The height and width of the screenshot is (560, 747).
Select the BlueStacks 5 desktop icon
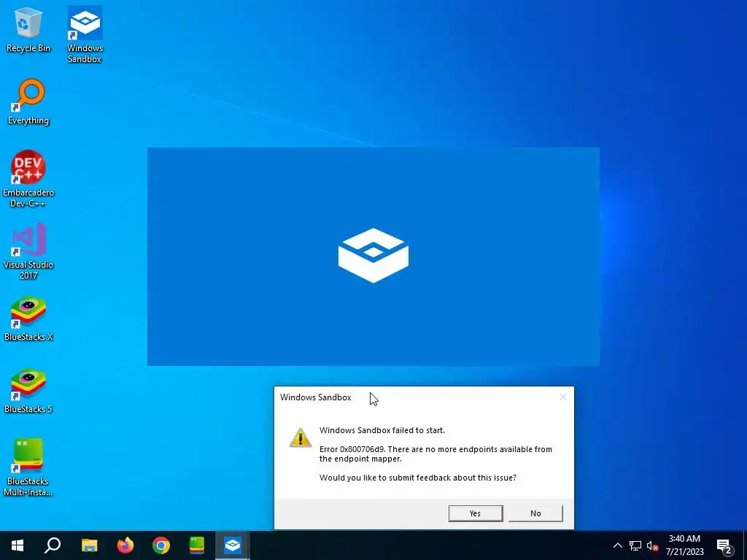point(28,392)
